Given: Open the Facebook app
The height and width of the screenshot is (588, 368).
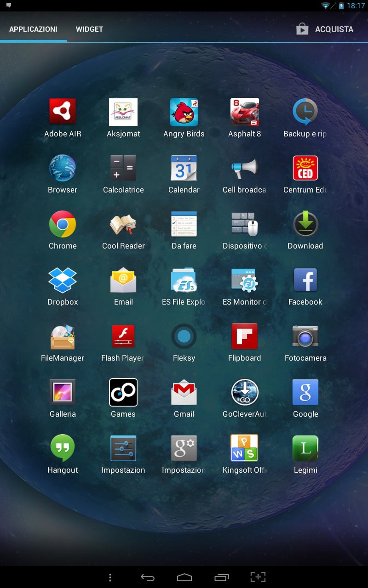Looking at the screenshot, I should (305, 280).
